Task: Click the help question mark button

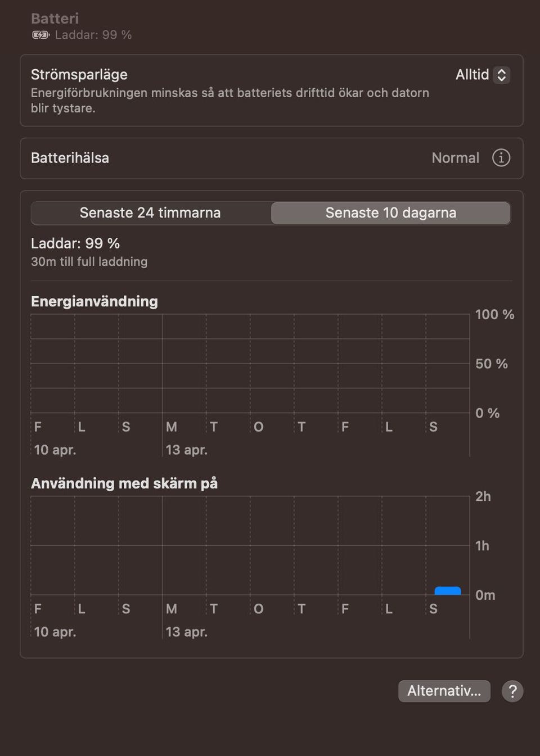Action: tap(512, 691)
